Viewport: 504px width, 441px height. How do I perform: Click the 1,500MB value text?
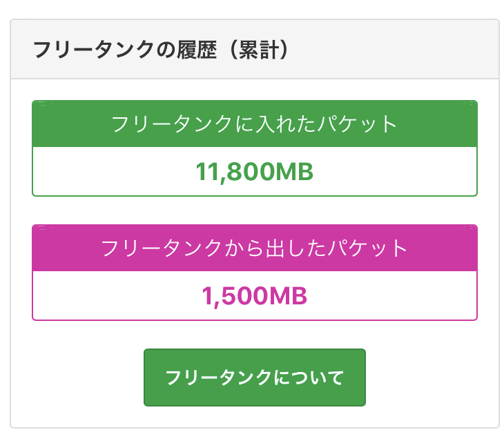coord(254,296)
